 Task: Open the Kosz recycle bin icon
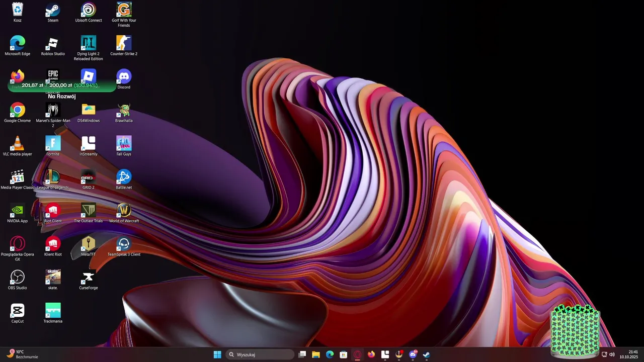18,13
